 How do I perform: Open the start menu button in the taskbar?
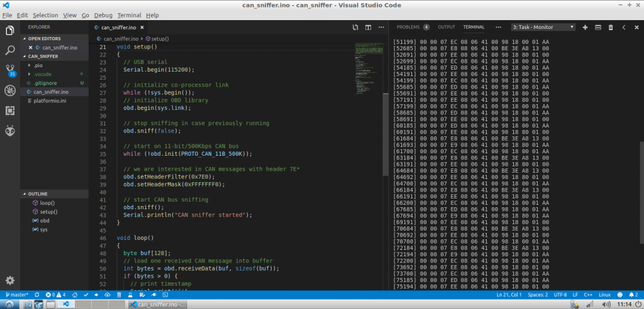(9, 304)
